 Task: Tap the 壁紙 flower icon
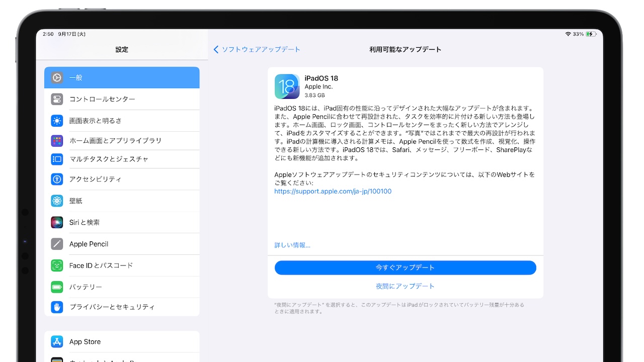tap(57, 201)
